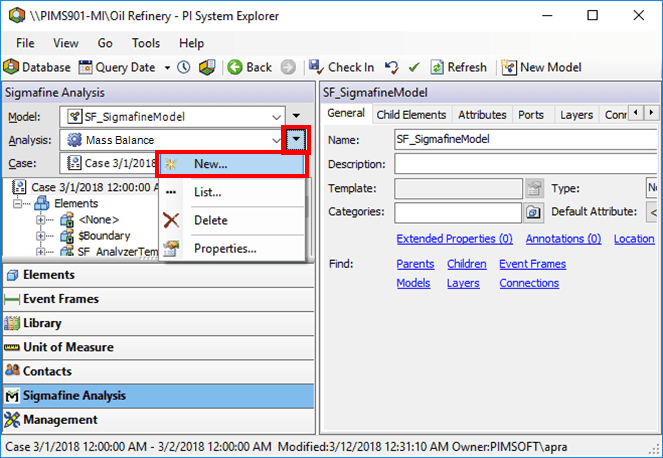Click the Categories browse icon button
Image resolution: width=663 pixels, height=458 pixels.
[533, 212]
